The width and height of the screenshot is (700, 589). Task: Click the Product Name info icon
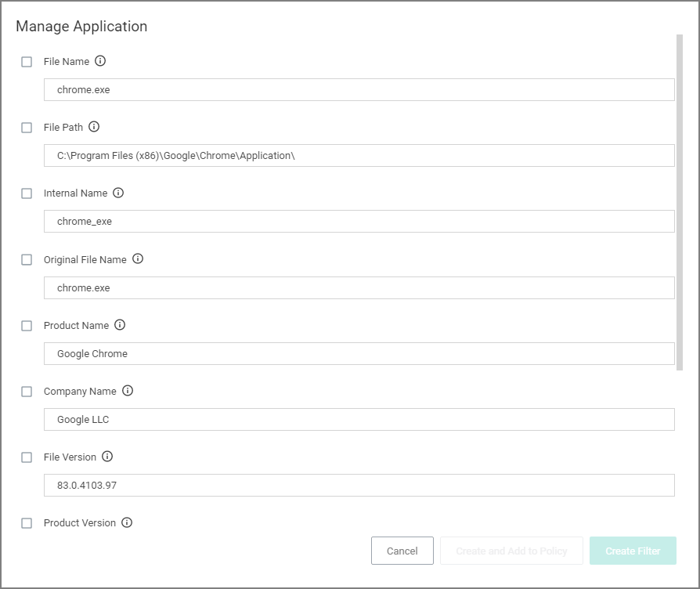[120, 324]
